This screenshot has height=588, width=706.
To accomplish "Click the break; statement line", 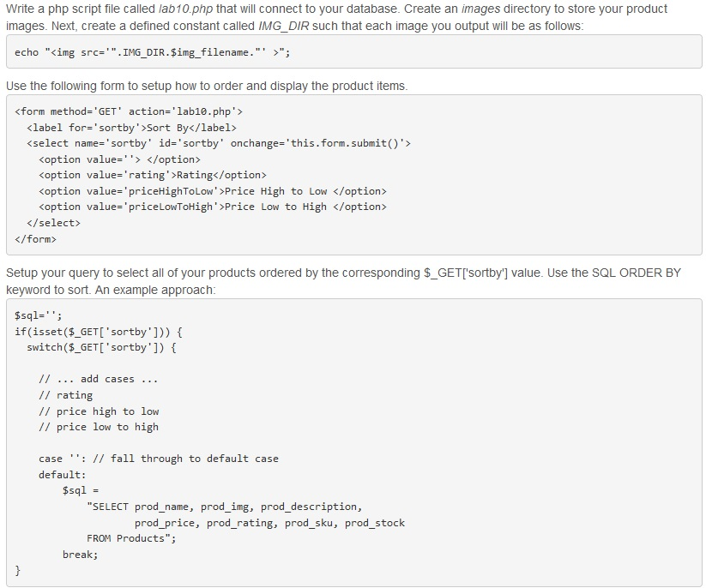I will click(80, 555).
